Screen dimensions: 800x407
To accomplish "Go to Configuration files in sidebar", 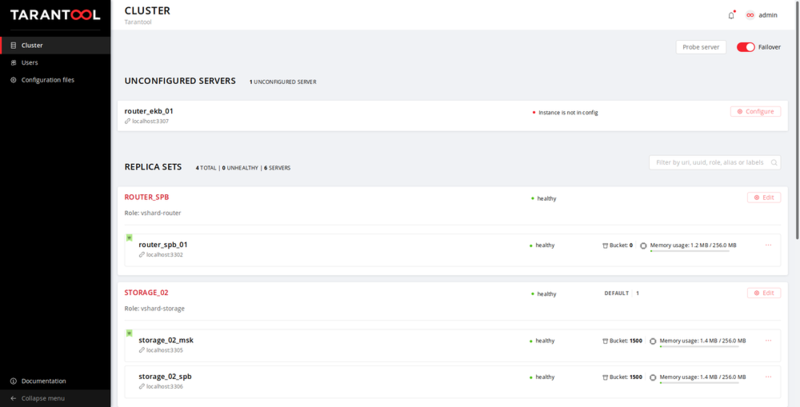I will coord(47,79).
